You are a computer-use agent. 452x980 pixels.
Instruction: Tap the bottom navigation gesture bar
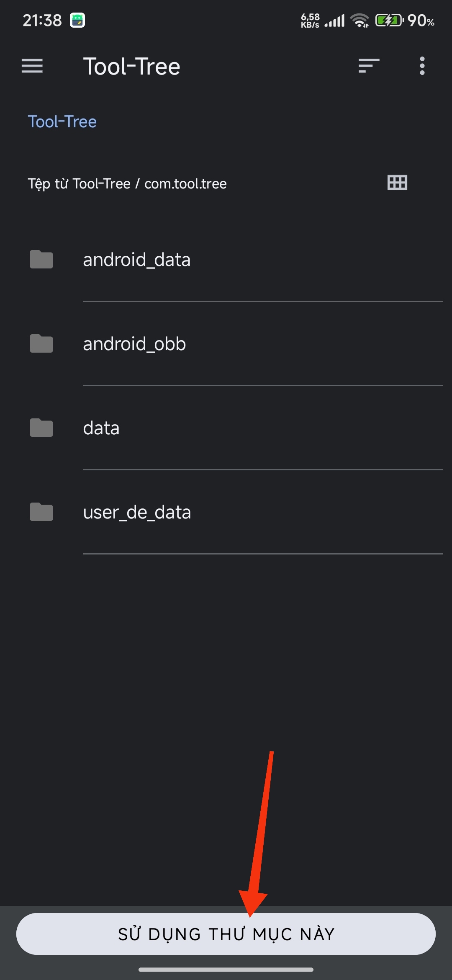[x=226, y=970]
